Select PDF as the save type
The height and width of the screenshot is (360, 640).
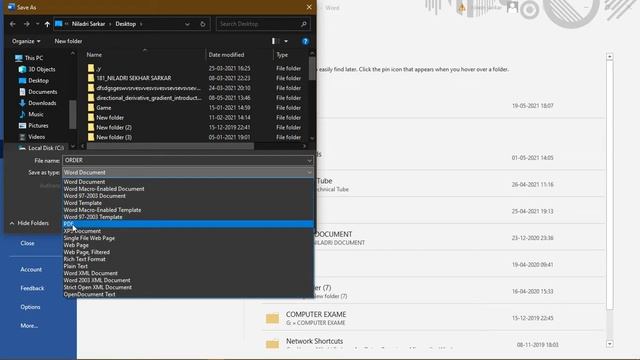coord(188,224)
